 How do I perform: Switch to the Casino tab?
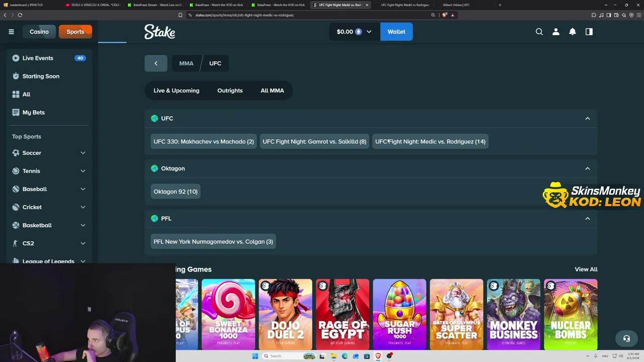pos(39,32)
